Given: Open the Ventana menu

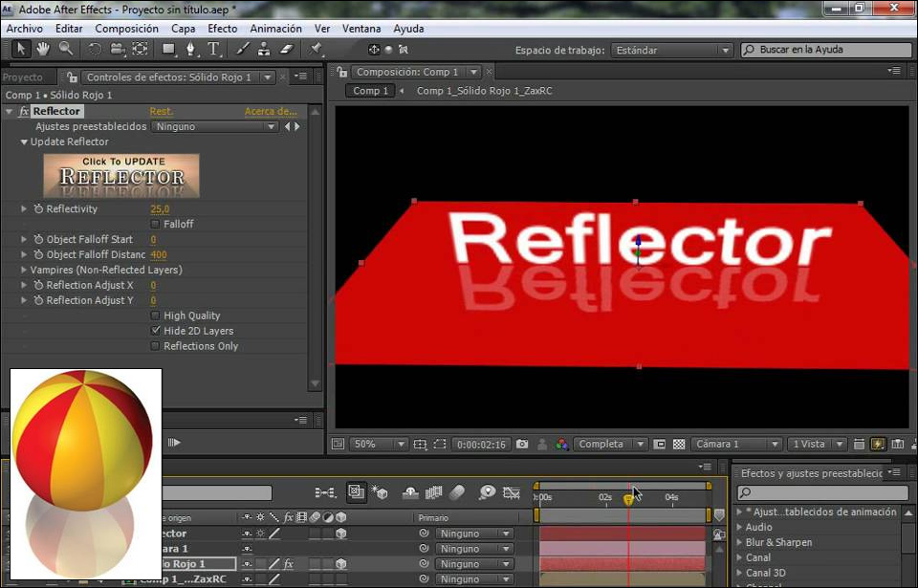Looking at the screenshot, I should (361, 29).
